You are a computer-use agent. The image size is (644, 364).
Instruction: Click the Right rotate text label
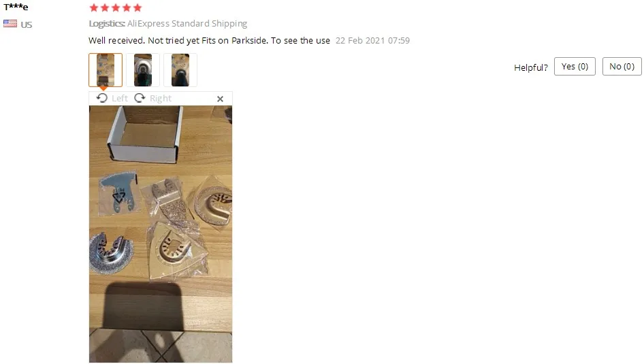[x=161, y=99]
